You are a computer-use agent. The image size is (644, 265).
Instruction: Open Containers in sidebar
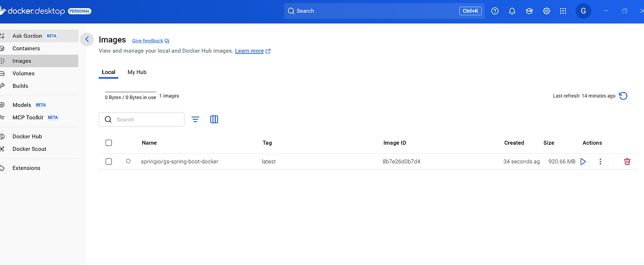(x=39, y=48)
